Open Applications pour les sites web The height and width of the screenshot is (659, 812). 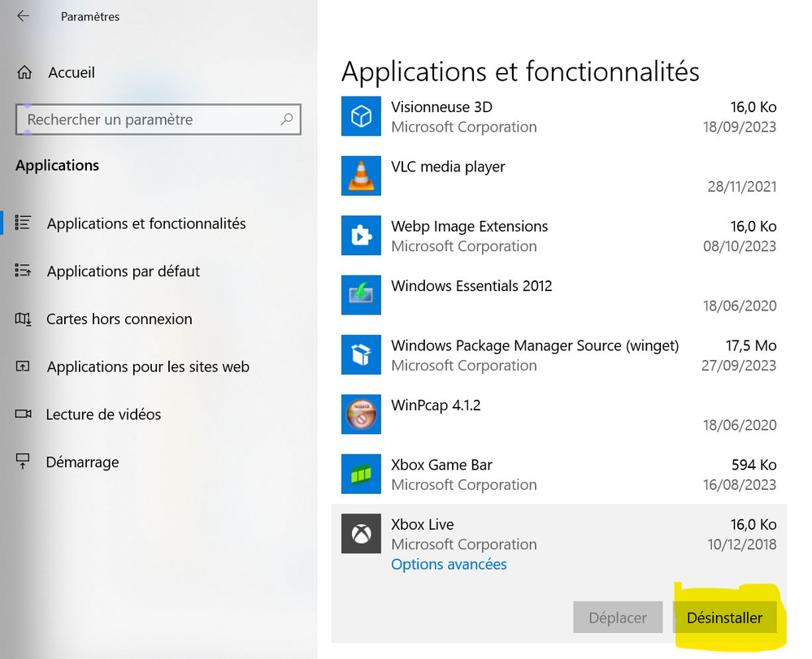pos(147,367)
